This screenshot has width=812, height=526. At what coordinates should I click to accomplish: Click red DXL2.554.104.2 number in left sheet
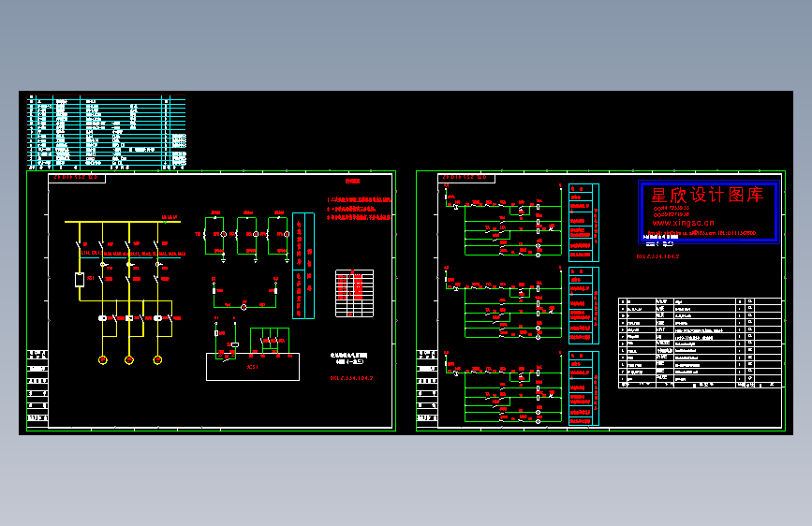click(351, 378)
